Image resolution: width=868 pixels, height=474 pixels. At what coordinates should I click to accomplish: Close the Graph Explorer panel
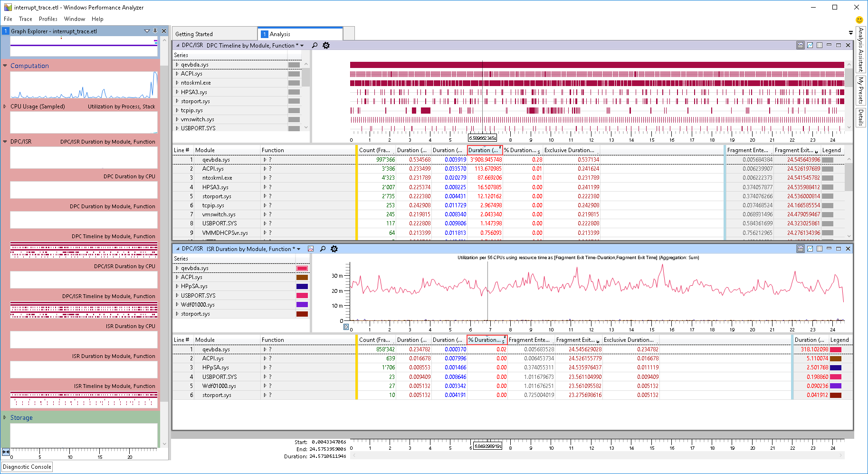click(x=164, y=31)
